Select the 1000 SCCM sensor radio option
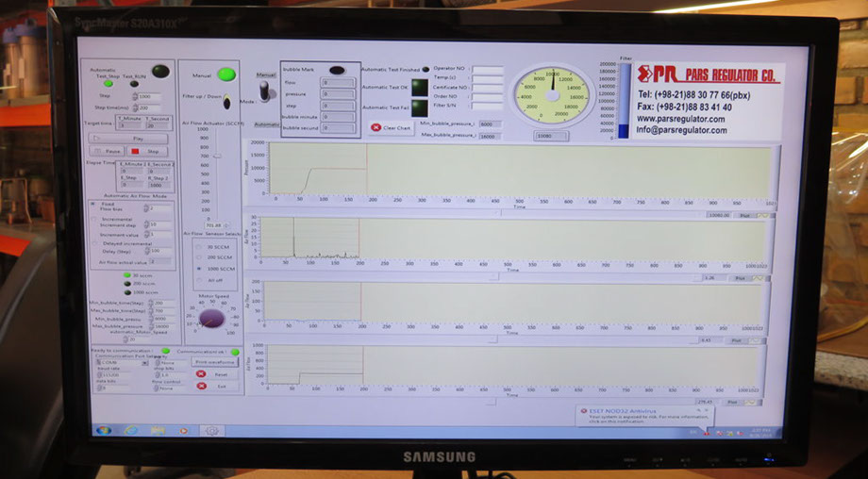868x479 pixels. [x=199, y=268]
